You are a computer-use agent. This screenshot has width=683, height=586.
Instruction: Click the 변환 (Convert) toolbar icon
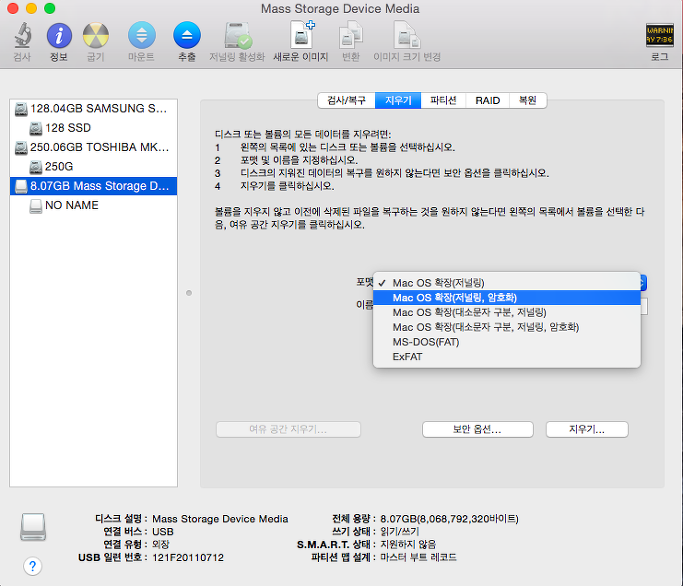pos(351,35)
